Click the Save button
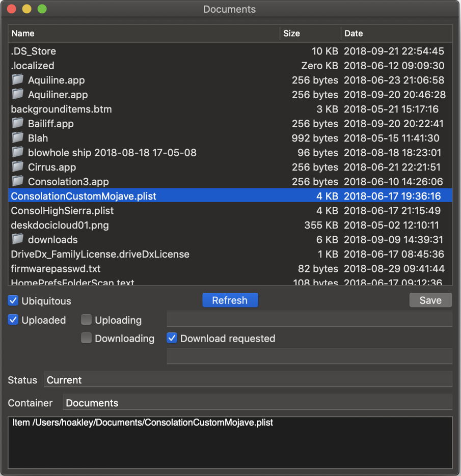Viewport: 461px width, 476px height. (x=430, y=300)
